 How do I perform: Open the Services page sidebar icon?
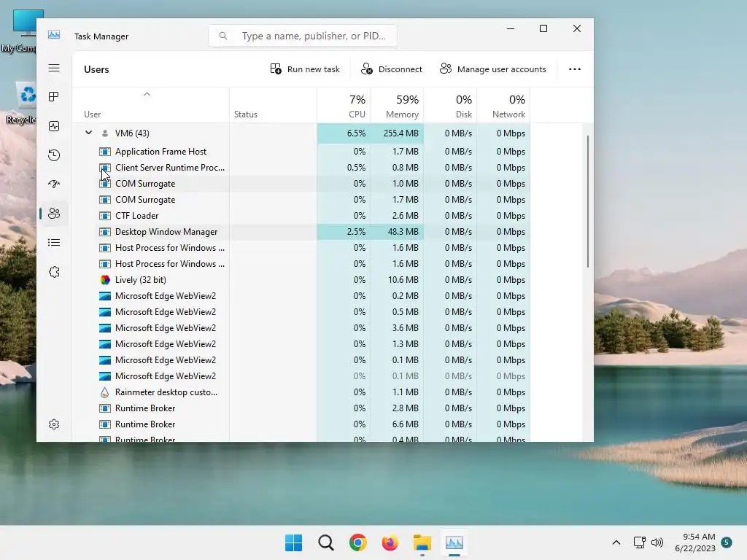pos(54,272)
